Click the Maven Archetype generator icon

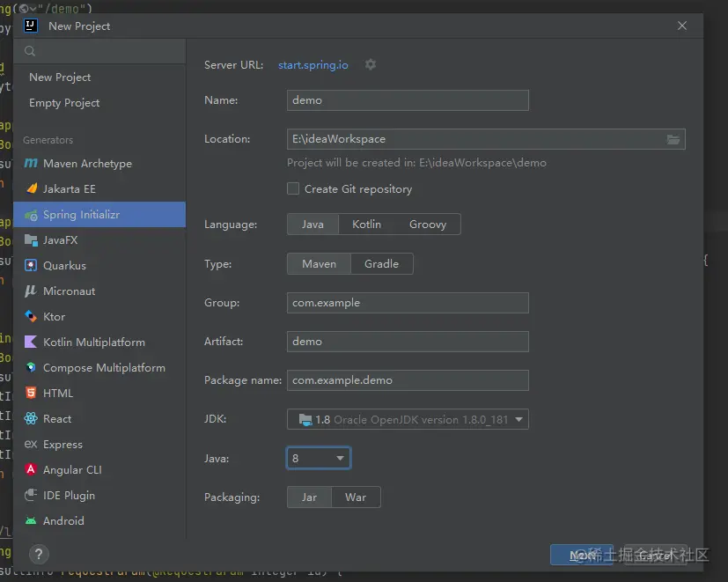(31, 163)
